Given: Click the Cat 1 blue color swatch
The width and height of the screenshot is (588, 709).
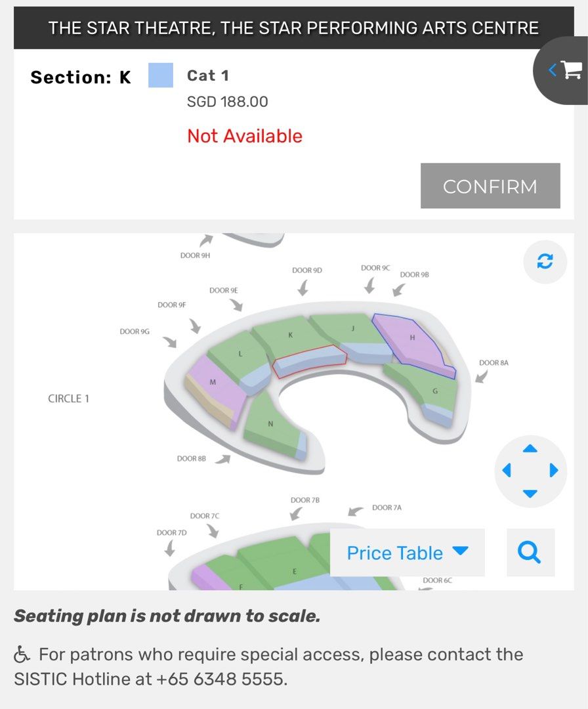Looking at the screenshot, I should point(160,74).
